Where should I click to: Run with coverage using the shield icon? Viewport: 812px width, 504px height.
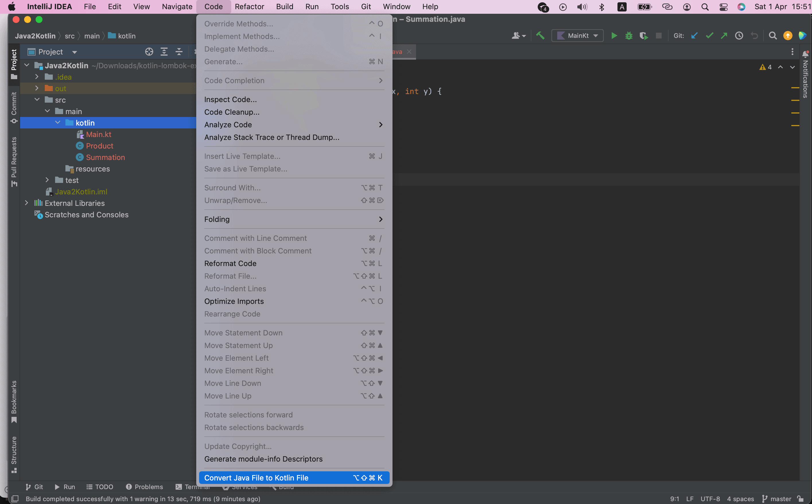(x=644, y=35)
